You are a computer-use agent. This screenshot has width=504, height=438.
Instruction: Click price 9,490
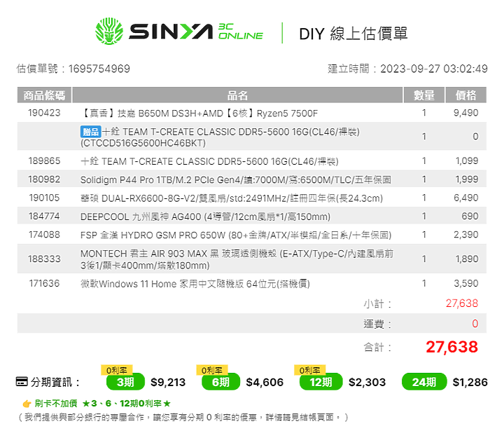(x=465, y=113)
